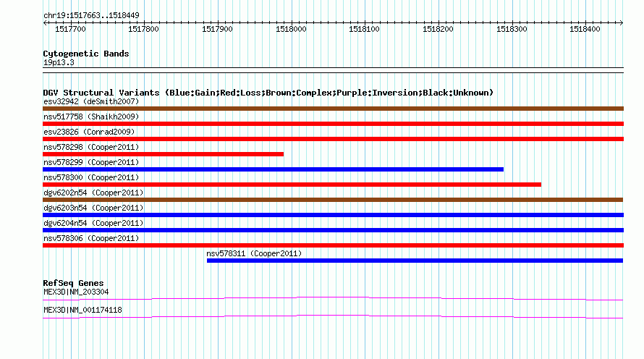Click the 1518400 ruler position label

coord(585,29)
